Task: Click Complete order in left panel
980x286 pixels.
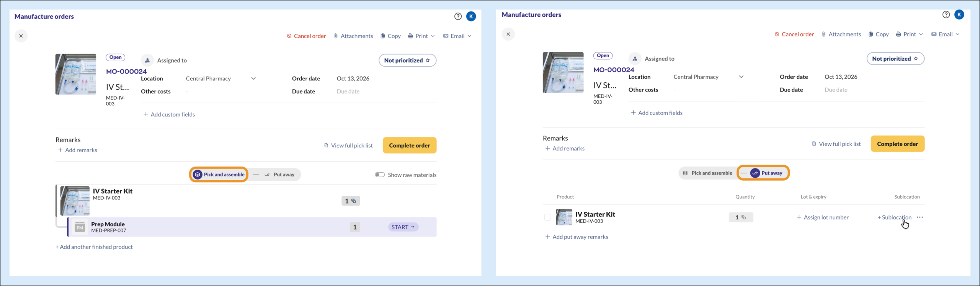Action: [x=410, y=145]
